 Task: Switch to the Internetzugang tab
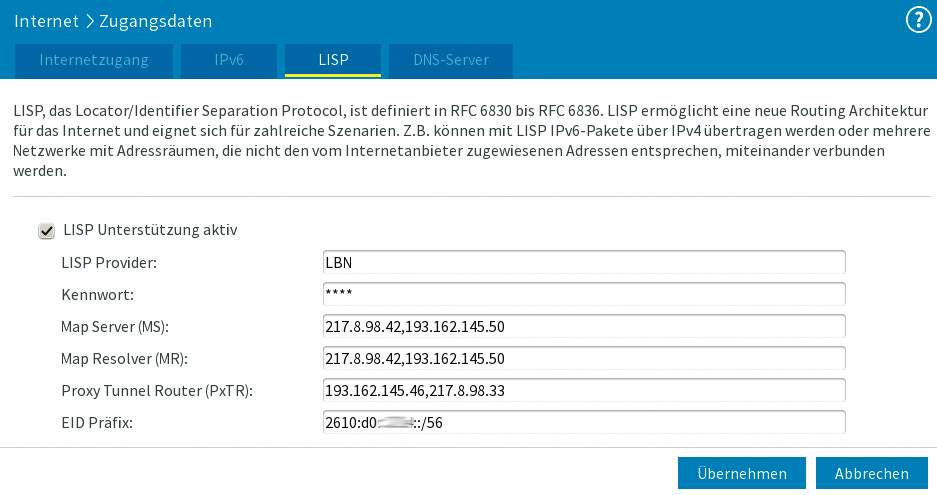point(94,60)
